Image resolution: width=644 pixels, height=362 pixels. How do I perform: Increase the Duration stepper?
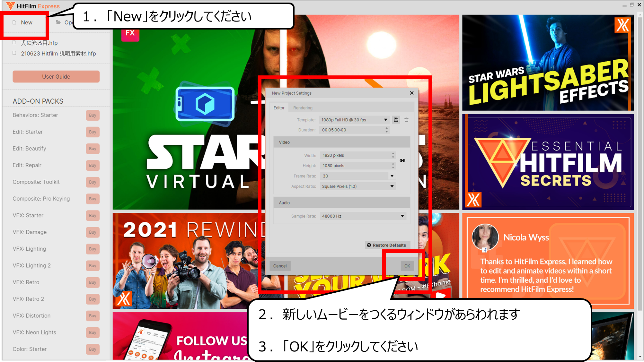click(387, 128)
